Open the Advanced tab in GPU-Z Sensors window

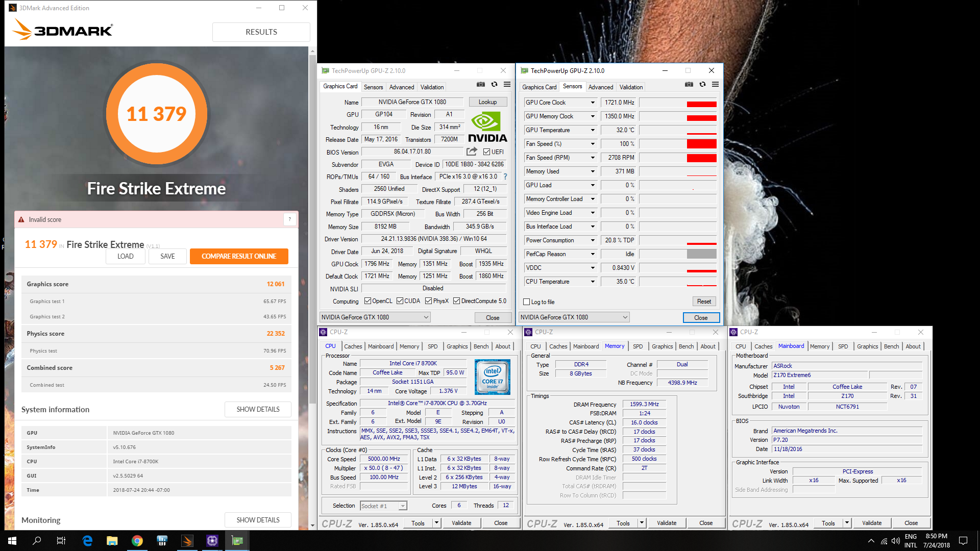pyautogui.click(x=601, y=87)
